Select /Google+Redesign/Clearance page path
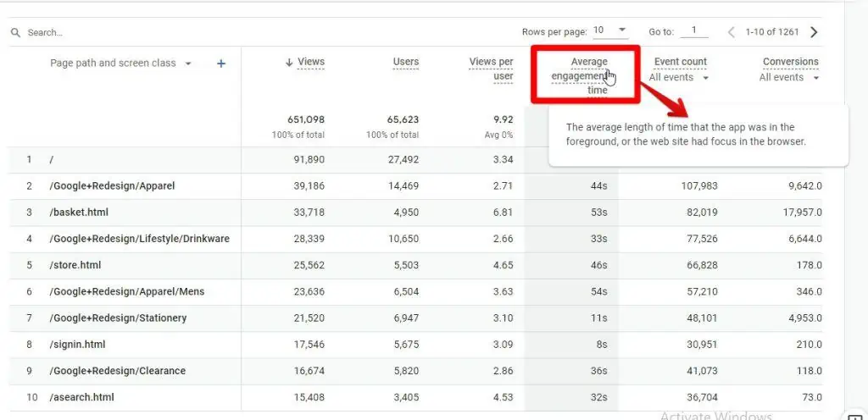868x420 pixels. (x=117, y=371)
